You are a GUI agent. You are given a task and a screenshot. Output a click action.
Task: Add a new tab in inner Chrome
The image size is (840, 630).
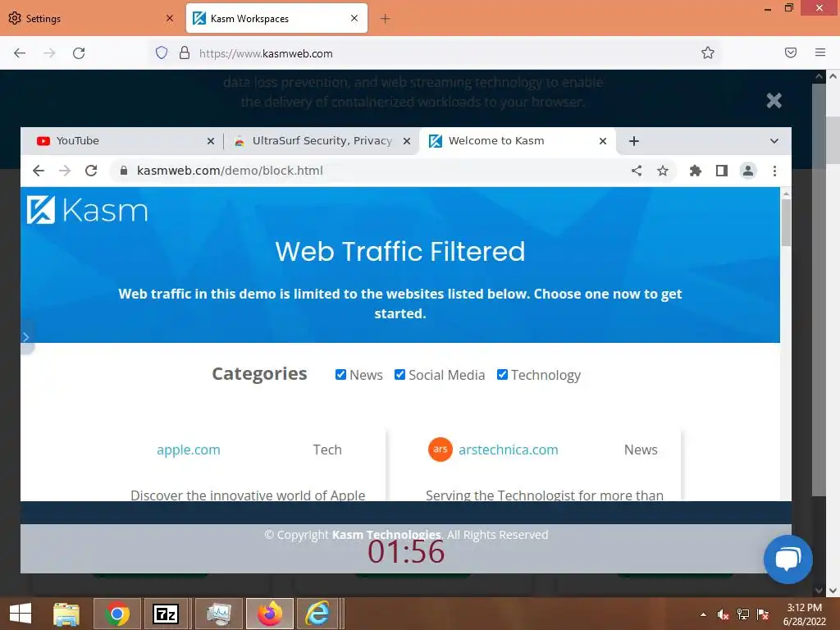(x=634, y=141)
